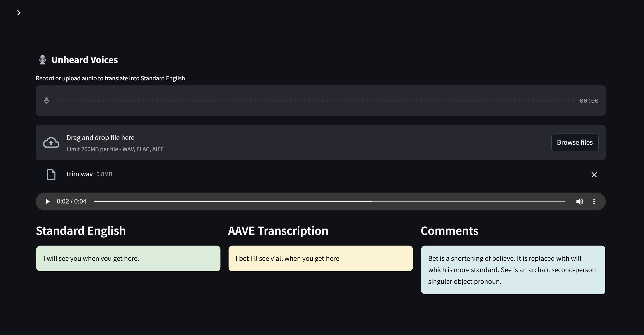Click the Standard English heading
The image size is (644, 335).
pos(81,231)
